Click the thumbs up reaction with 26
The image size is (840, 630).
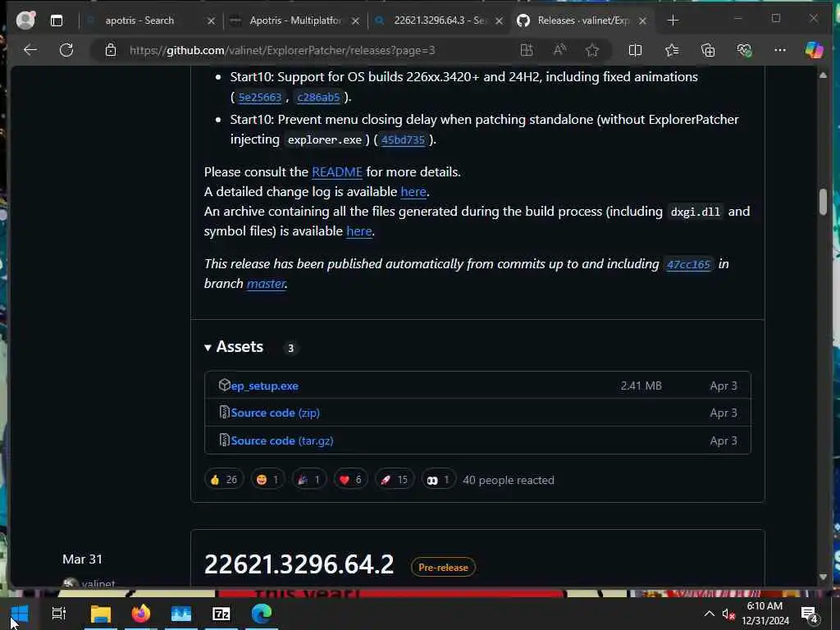224,479
